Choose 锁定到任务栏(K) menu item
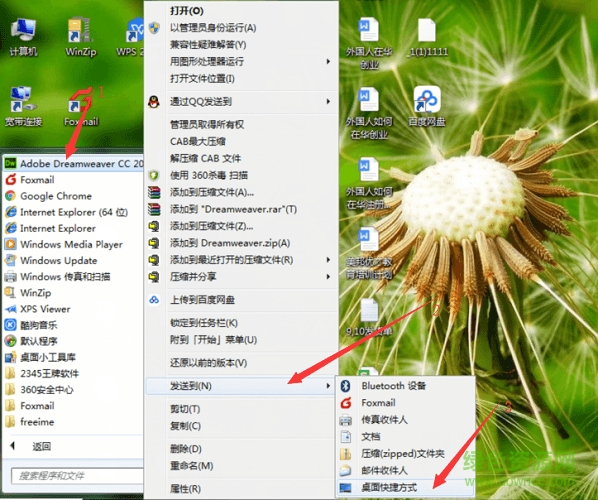 pyautogui.click(x=241, y=323)
